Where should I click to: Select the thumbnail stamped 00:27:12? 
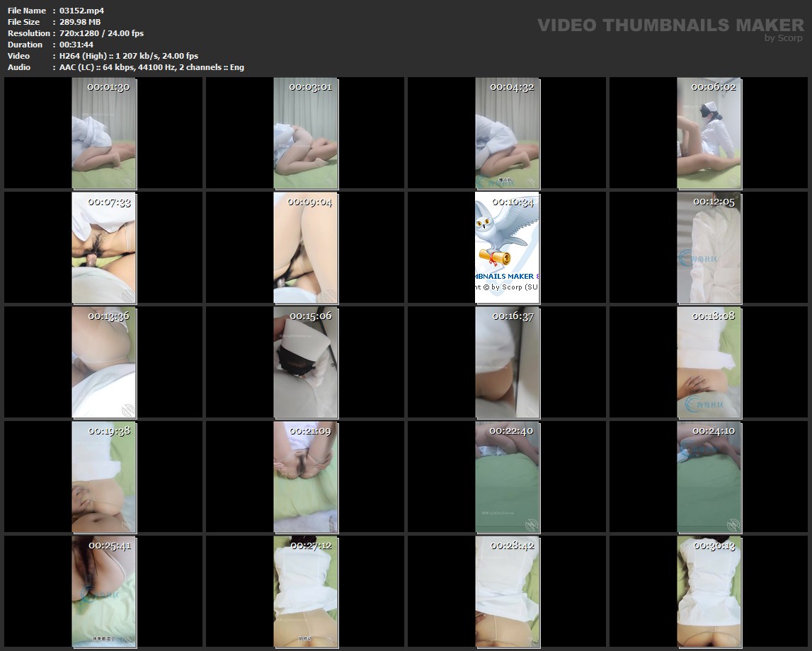point(306,592)
